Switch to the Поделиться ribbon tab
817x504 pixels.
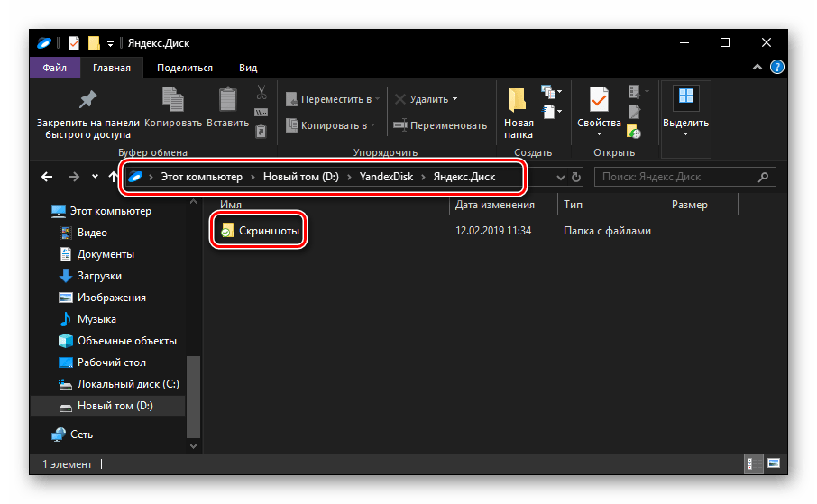pos(185,68)
